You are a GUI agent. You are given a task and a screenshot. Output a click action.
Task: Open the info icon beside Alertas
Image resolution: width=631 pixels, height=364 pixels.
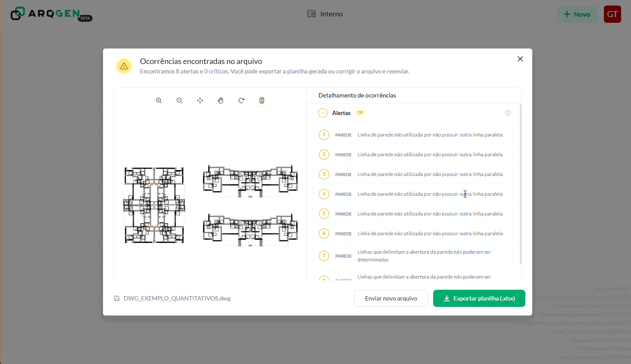pyautogui.click(x=508, y=113)
